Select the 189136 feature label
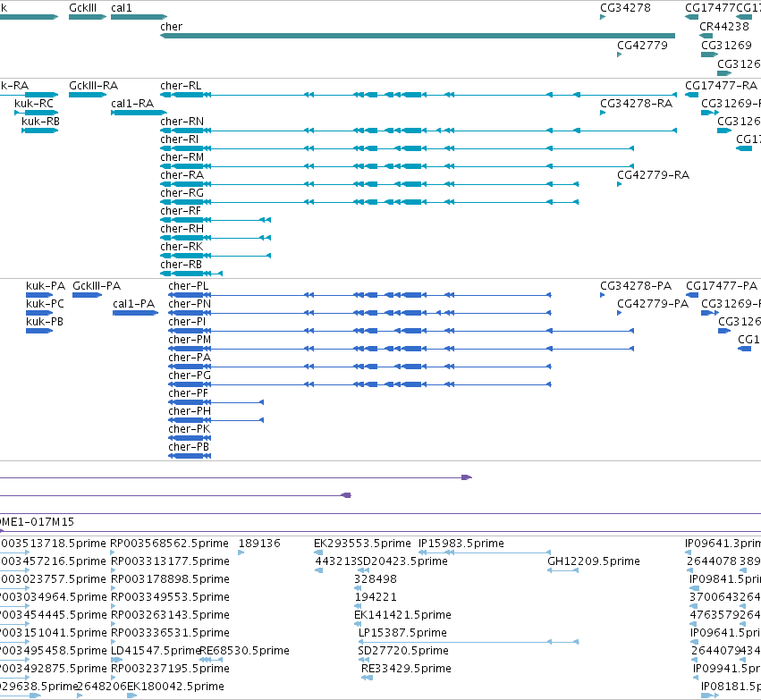761x700 pixels. (259, 544)
